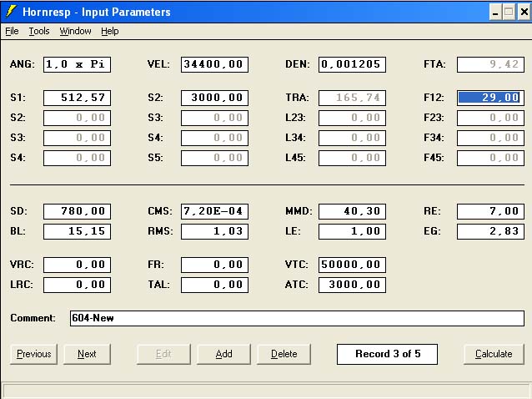Click the SD field with 780,00

click(x=77, y=211)
